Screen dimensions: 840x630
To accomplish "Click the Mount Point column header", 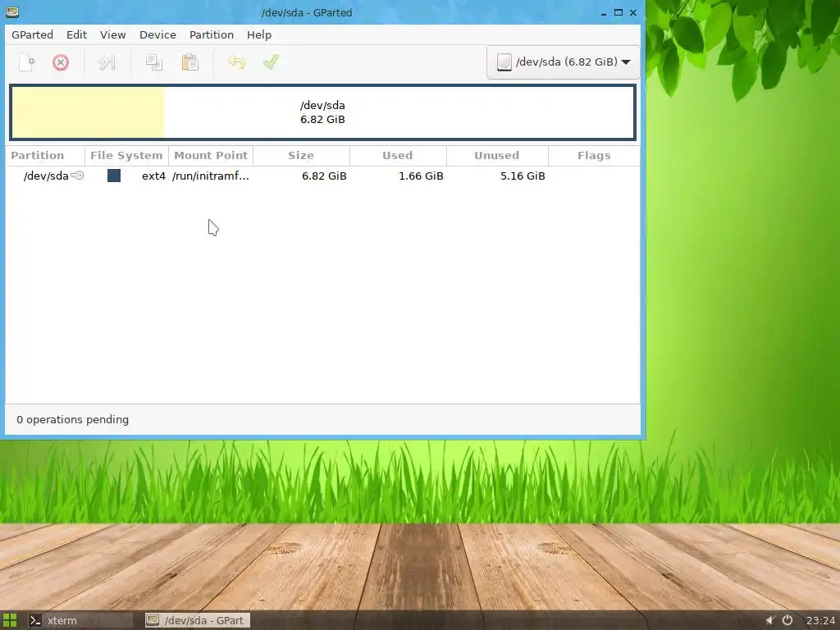I will (x=211, y=155).
